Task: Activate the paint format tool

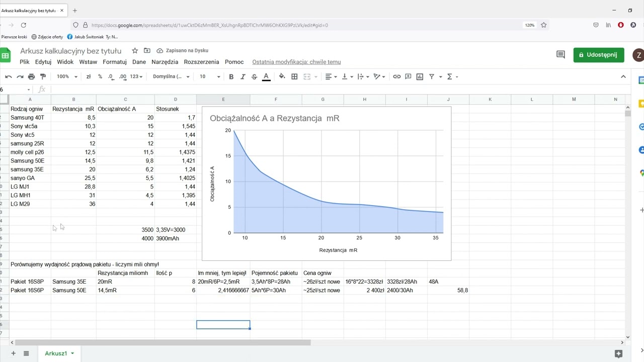Action: click(43, 76)
